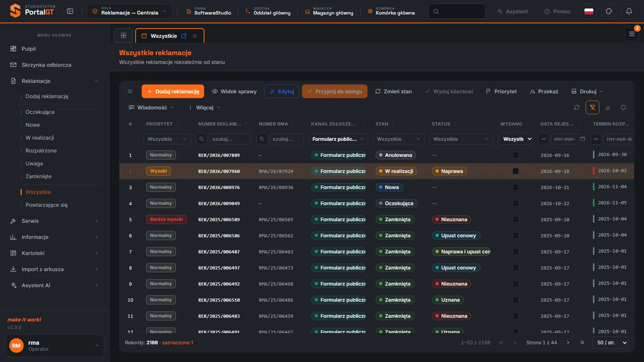Go to the next page arrow
Screen dimensions: 644x362
click(568, 343)
